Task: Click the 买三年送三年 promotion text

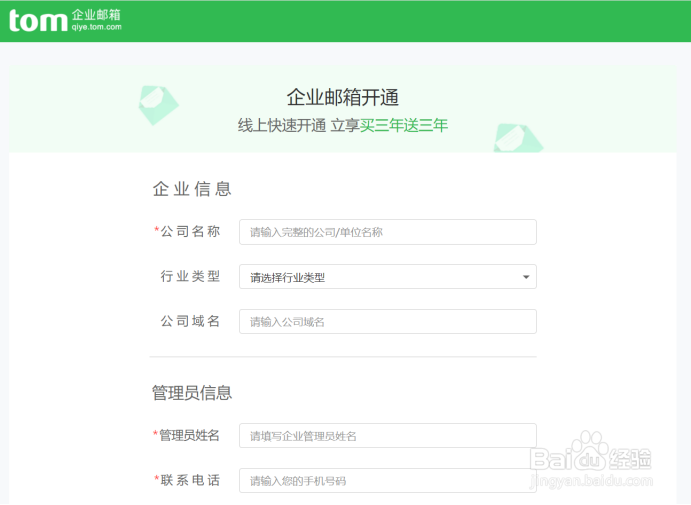Action: pyautogui.click(x=404, y=126)
